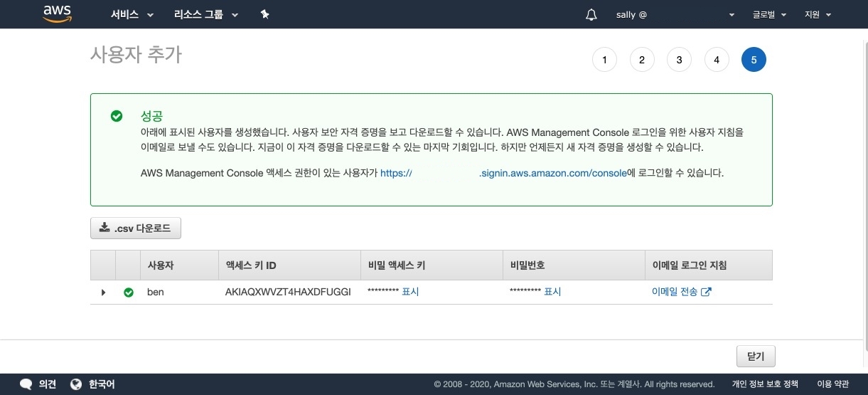Go to wizard step 3 circle

(x=679, y=60)
